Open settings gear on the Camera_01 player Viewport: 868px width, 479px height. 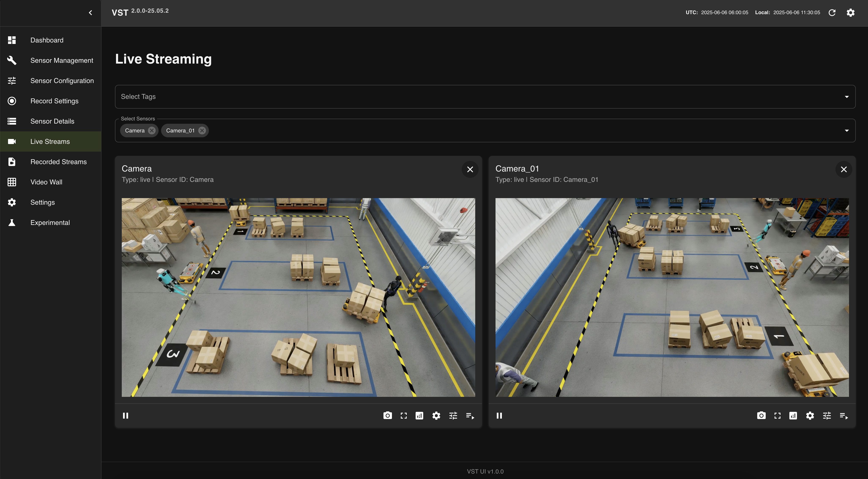tap(810, 415)
